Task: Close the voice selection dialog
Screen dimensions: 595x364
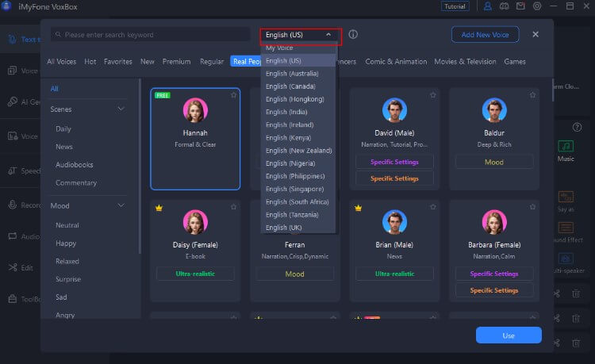Action: click(535, 35)
